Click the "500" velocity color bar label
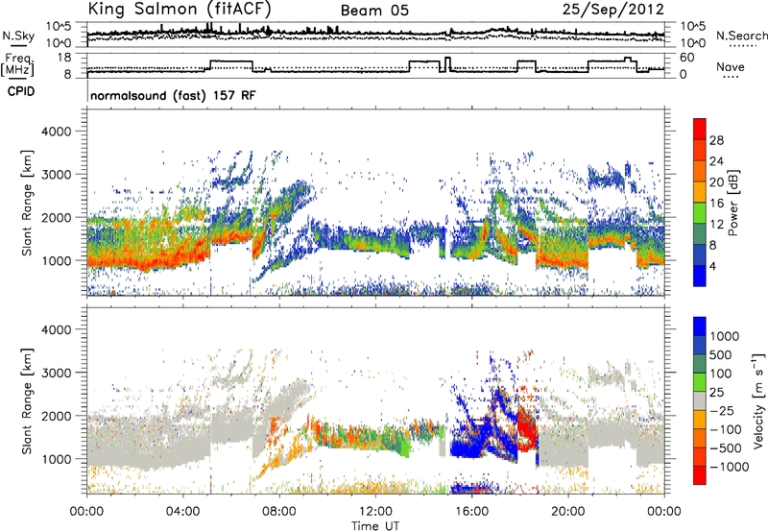Image resolution: width=768 pixels, height=532 pixels. [721, 355]
